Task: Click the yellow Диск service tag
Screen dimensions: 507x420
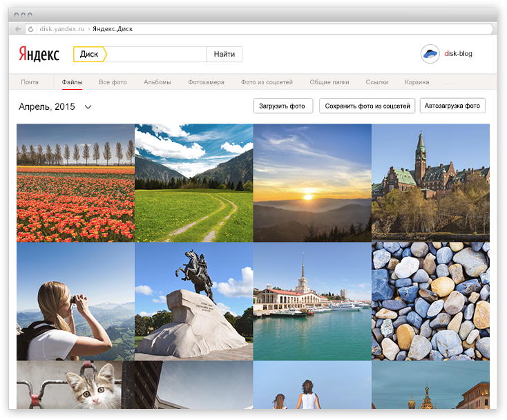Action: 90,54
